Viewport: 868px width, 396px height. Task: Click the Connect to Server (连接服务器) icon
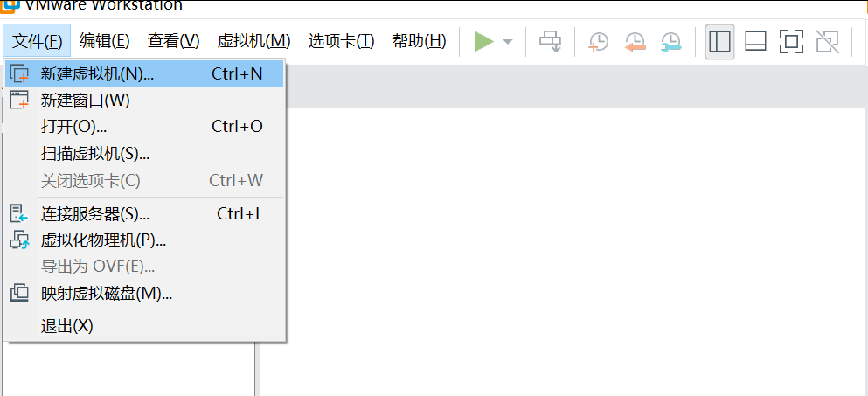(19, 213)
